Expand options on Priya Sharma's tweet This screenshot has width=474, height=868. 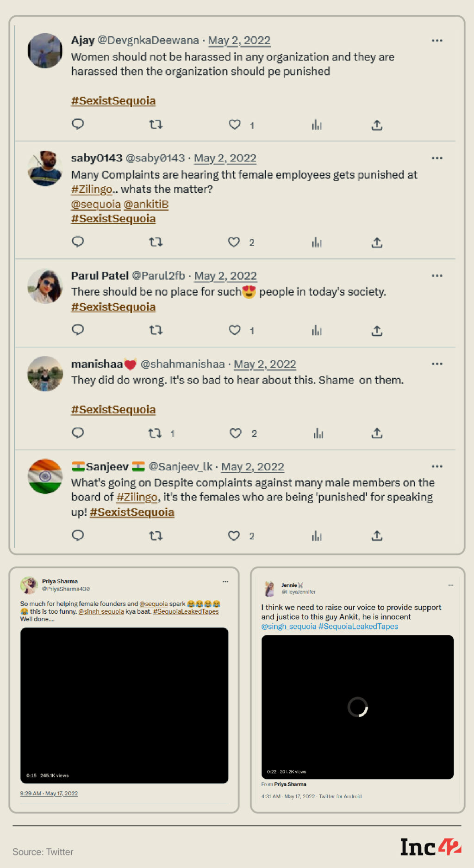click(225, 581)
